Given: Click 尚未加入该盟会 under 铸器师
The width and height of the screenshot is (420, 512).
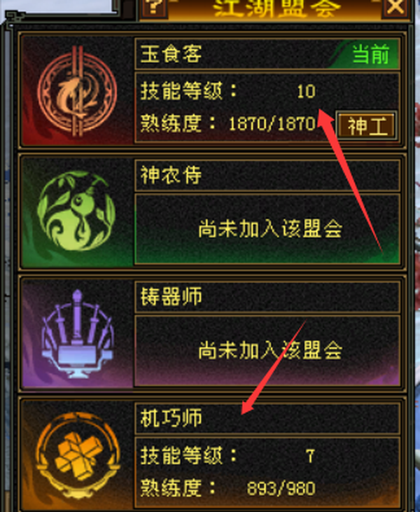Looking at the screenshot, I should (270, 350).
